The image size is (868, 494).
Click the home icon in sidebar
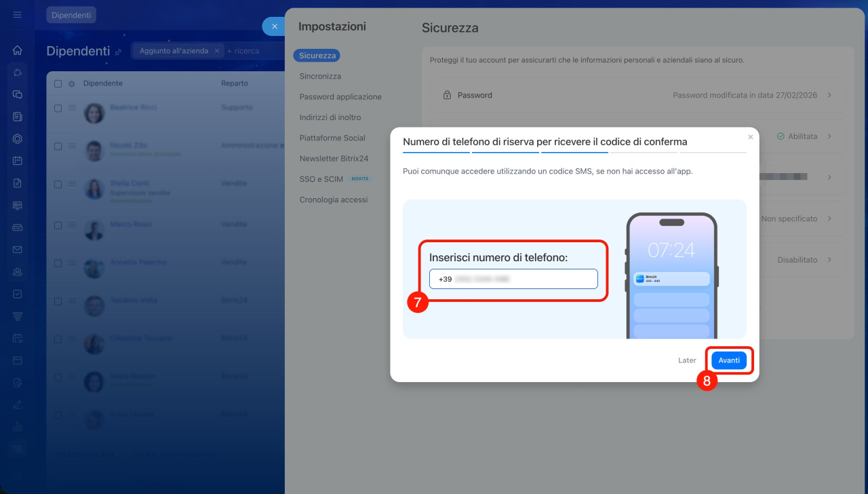[18, 50]
